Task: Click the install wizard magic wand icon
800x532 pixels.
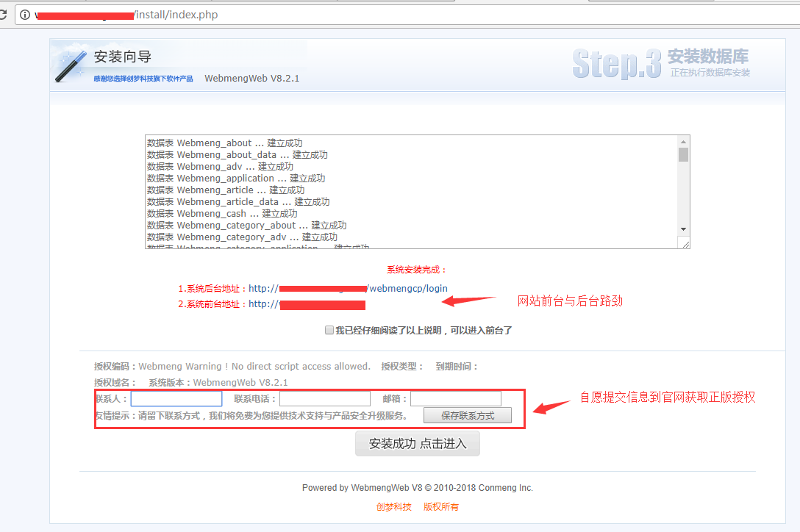Action: coord(71,66)
